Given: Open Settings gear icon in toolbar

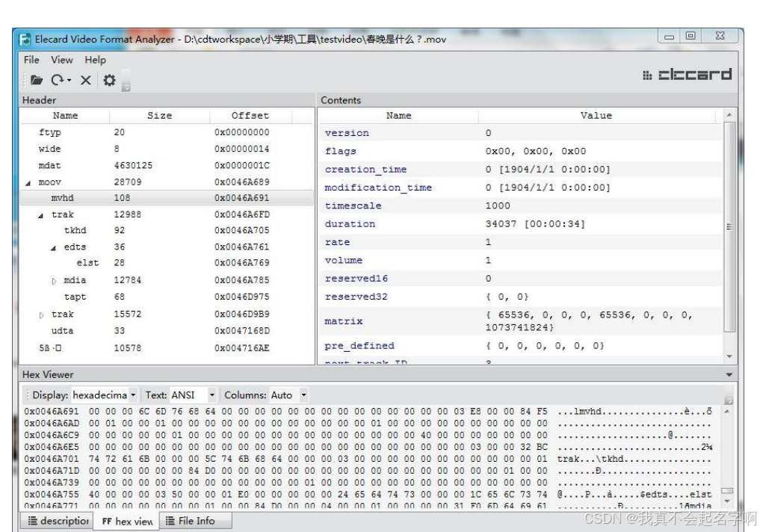Looking at the screenshot, I should pyautogui.click(x=109, y=80).
